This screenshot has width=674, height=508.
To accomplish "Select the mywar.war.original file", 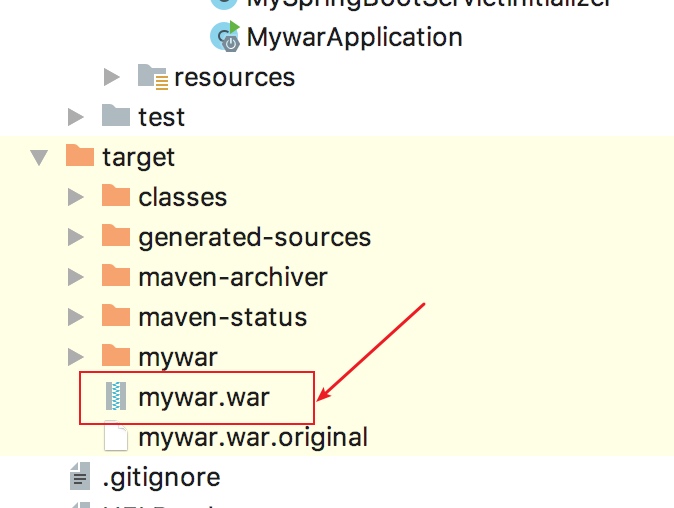I will pos(253,437).
